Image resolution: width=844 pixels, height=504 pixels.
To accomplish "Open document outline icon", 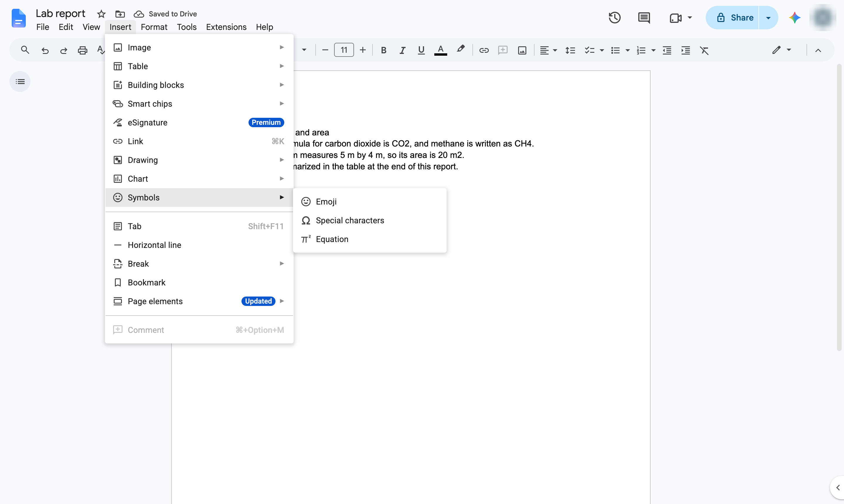I will (20, 81).
